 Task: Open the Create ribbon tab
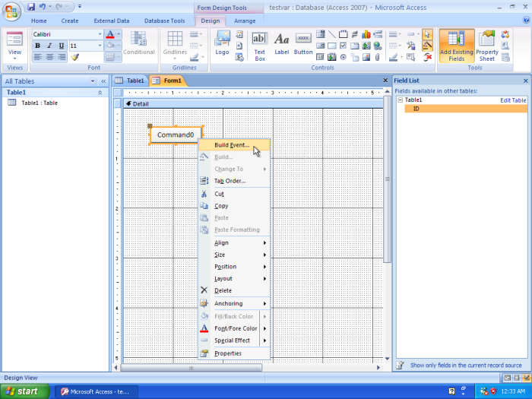pos(70,21)
